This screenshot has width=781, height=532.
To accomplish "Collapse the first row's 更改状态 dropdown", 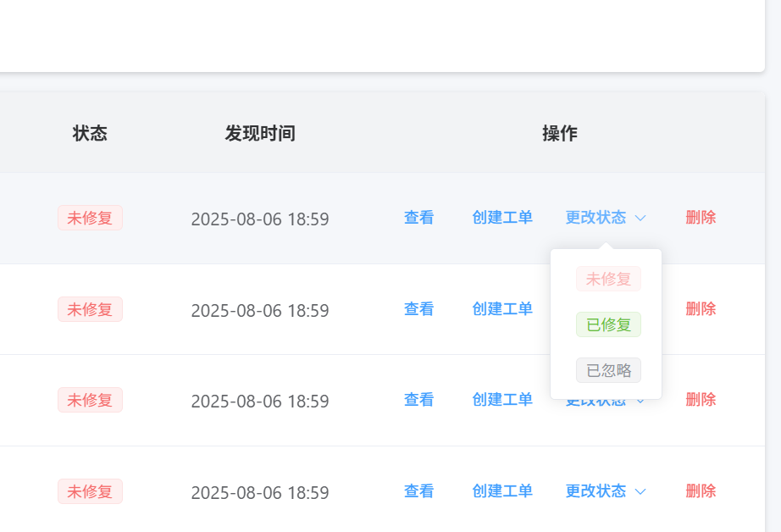I will pyautogui.click(x=605, y=218).
